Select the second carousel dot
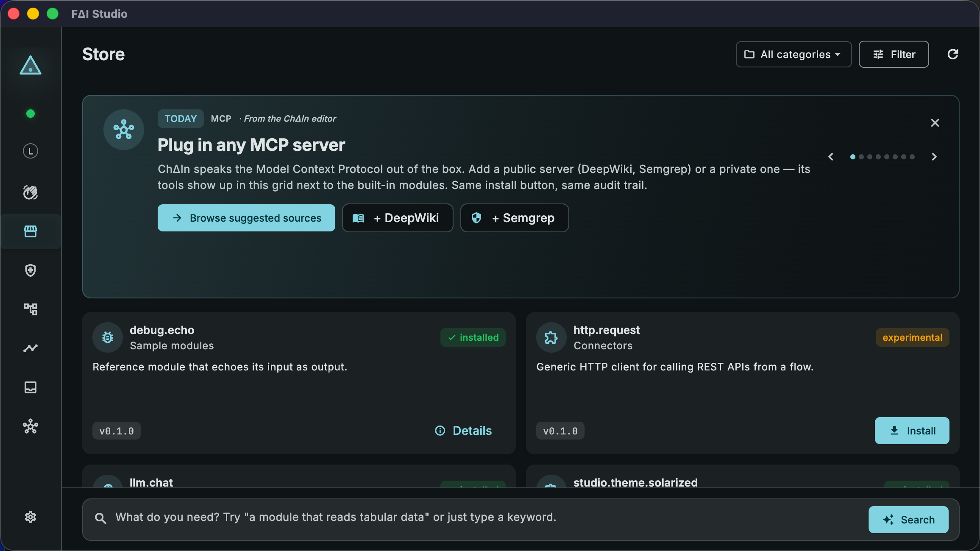 (x=861, y=157)
